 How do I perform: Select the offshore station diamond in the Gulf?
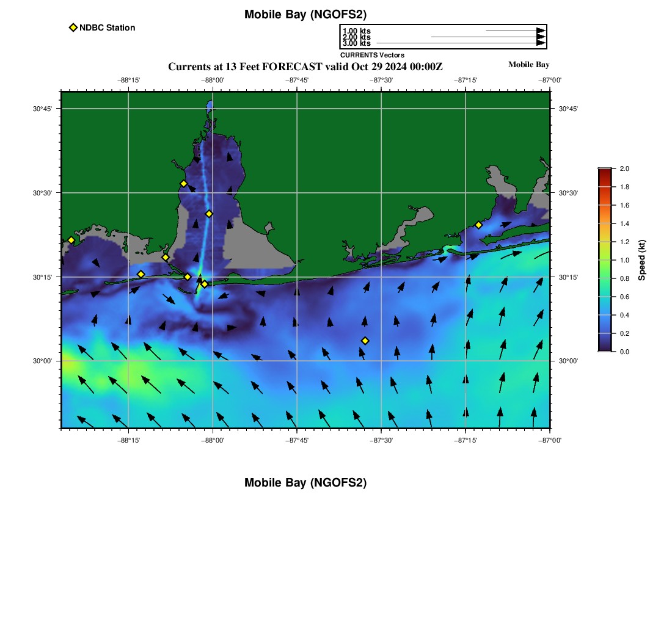365,341
